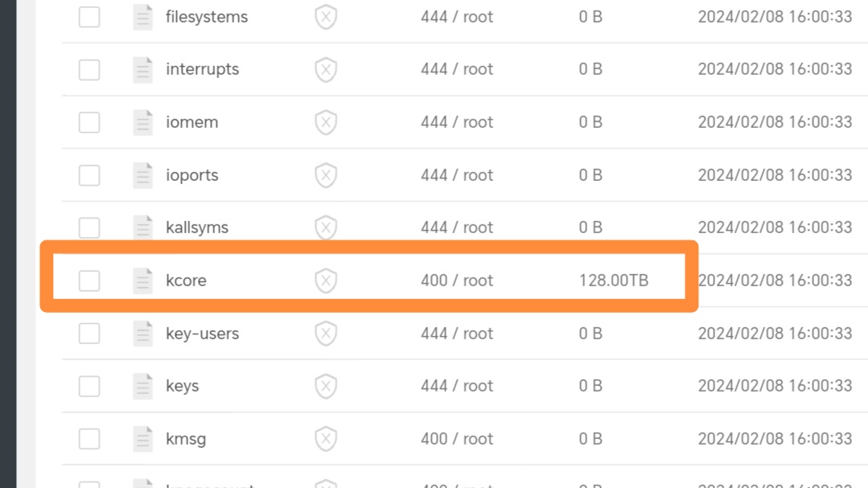This screenshot has width=868, height=488.
Task: Click the 128.00TB size of kcore
Action: (613, 281)
